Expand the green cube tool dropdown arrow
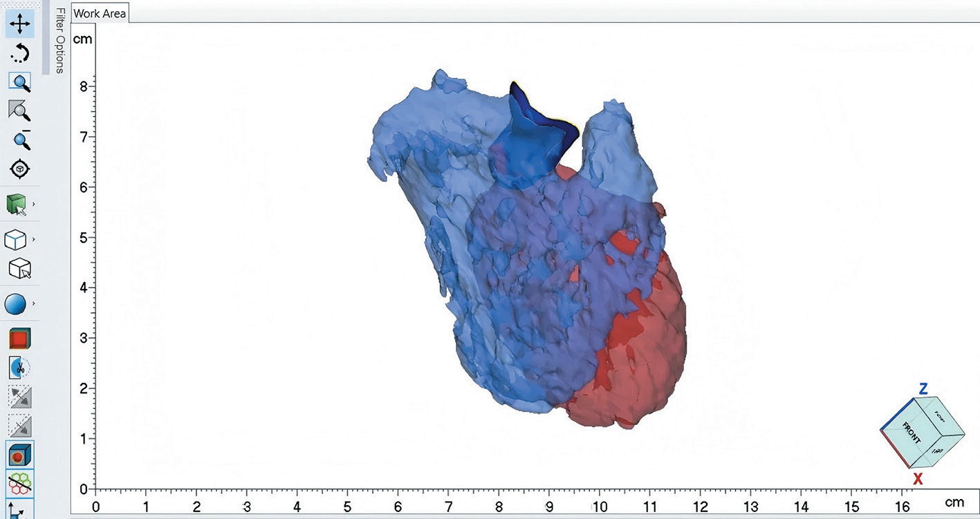This screenshot has height=519, width=980. 34,205
